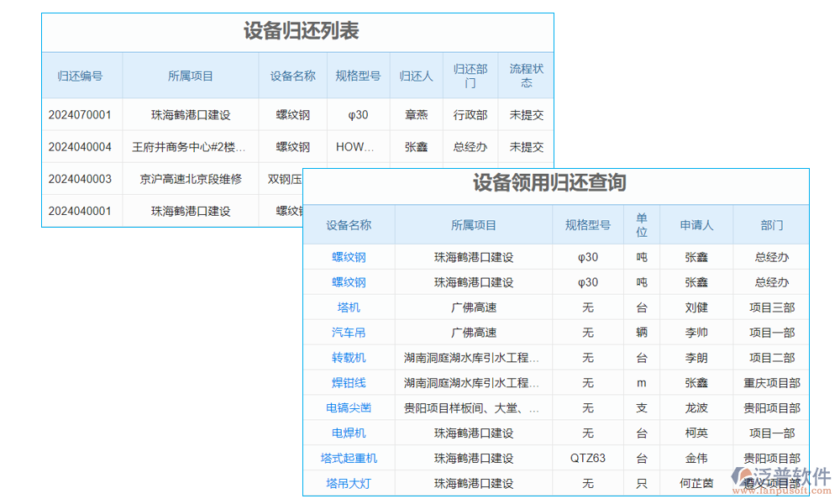Screen dimensions: 840x504
Task: Click the 转载机 equipment link
Action: click(349, 357)
